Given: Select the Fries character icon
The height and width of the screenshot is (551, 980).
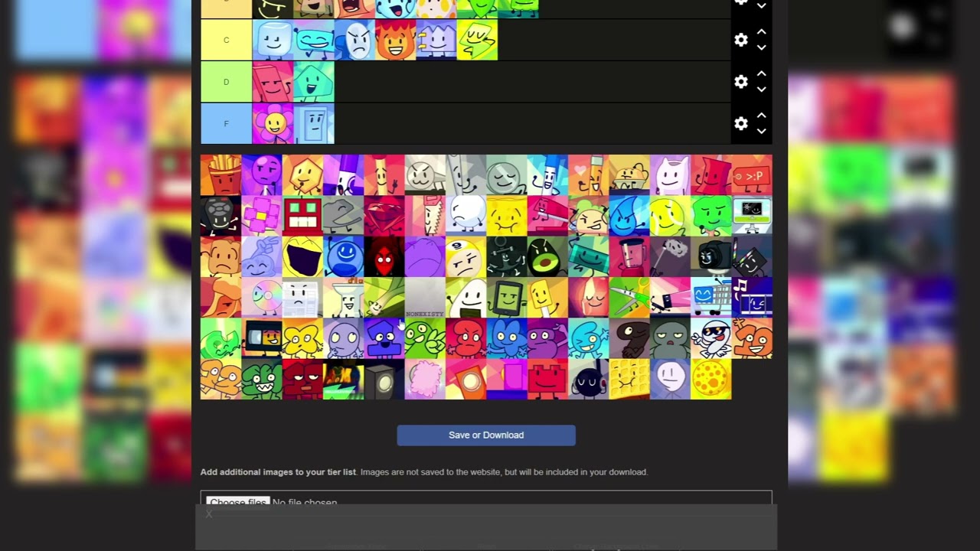Looking at the screenshot, I should pos(220,175).
